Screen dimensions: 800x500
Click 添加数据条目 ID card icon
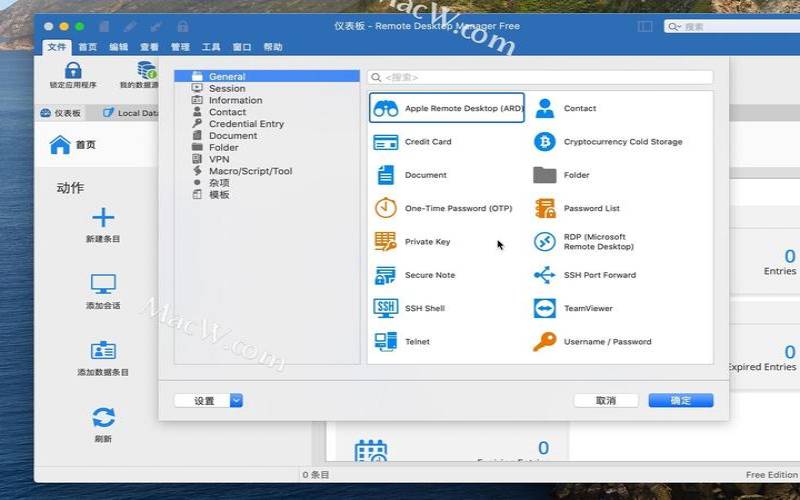click(x=103, y=350)
